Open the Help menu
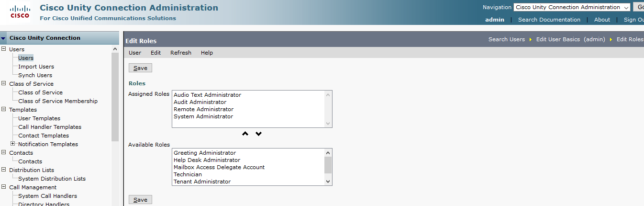Screen dimensions: 644x206 pyautogui.click(x=207, y=53)
